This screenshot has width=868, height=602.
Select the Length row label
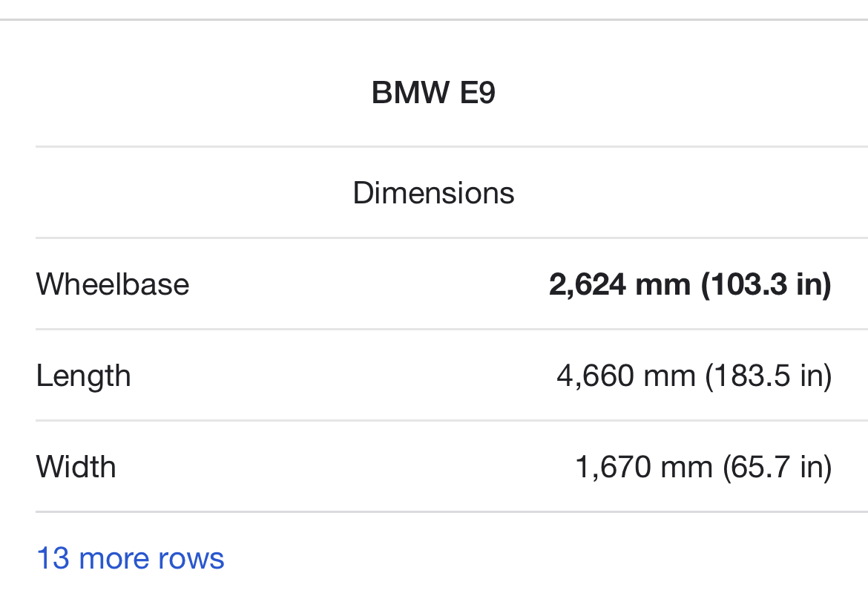tap(83, 376)
